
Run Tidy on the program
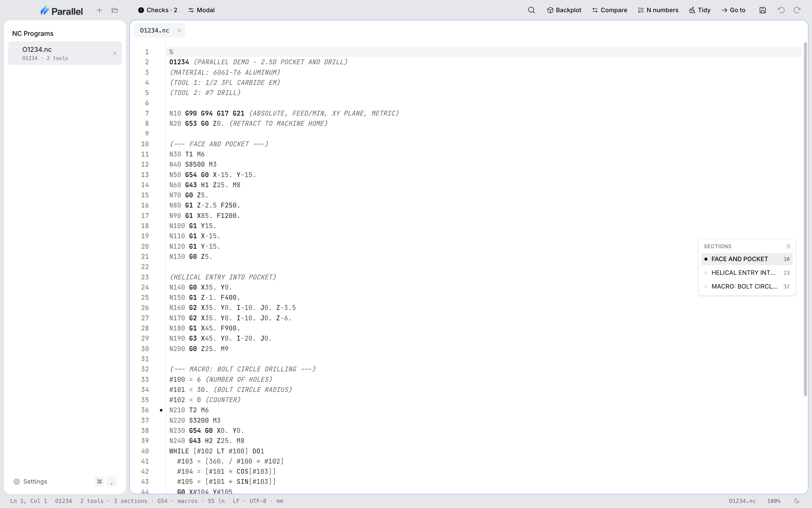coord(700,10)
